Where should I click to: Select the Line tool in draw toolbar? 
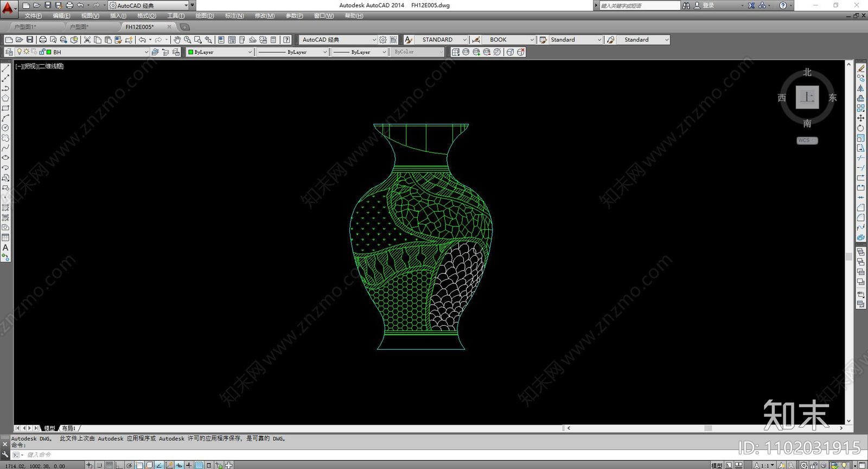click(5, 68)
